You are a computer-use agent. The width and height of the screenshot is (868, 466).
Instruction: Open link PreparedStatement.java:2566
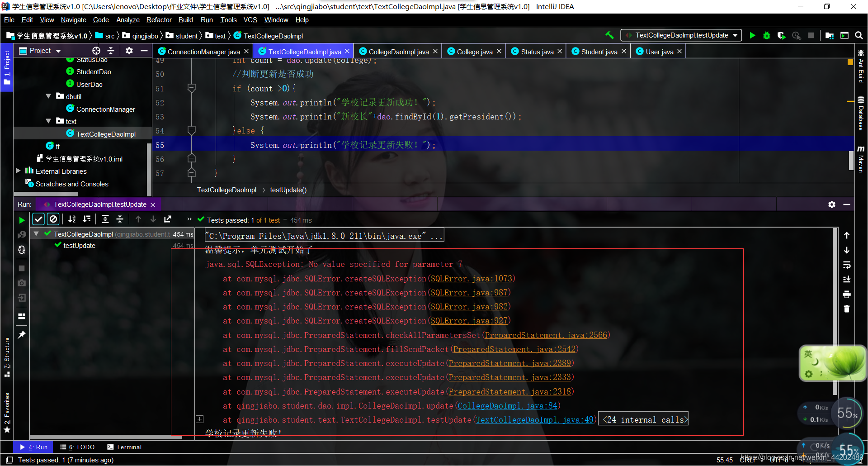546,335
